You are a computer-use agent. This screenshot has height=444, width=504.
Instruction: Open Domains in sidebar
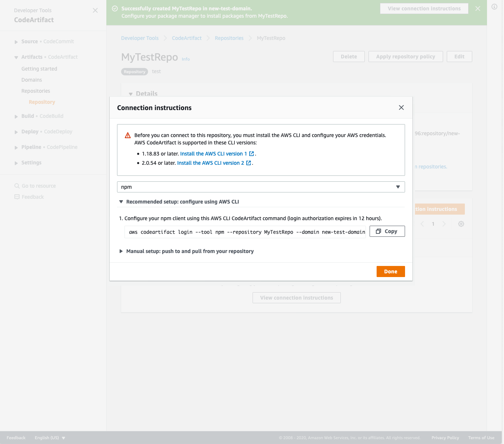coord(32,80)
